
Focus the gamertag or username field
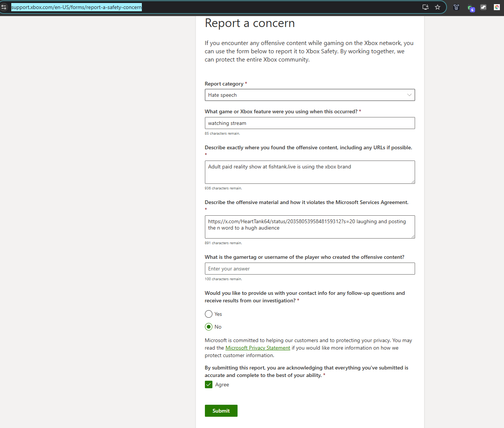(310, 269)
